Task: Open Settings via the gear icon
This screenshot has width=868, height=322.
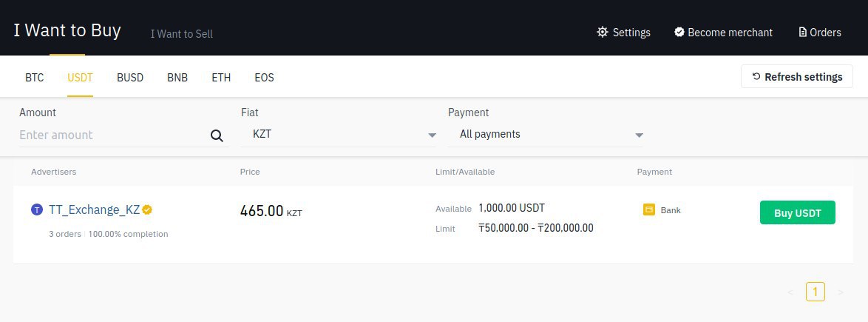Action: point(603,32)
